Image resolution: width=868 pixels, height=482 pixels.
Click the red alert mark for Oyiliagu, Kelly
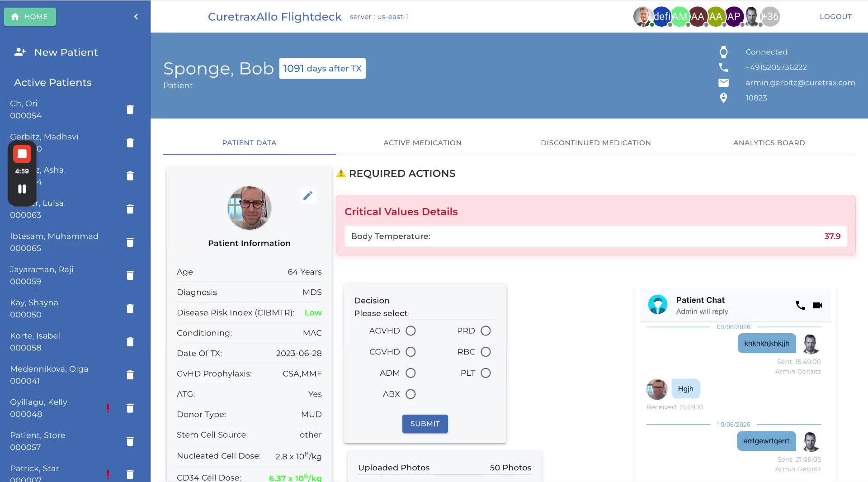[108, 408]
